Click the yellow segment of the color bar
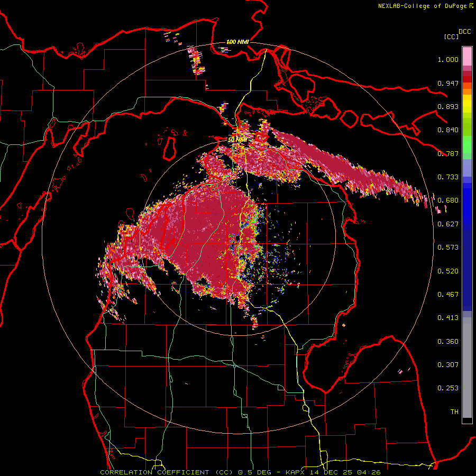The height and width of the screenshot is (476, 476). tap(467, 104)
